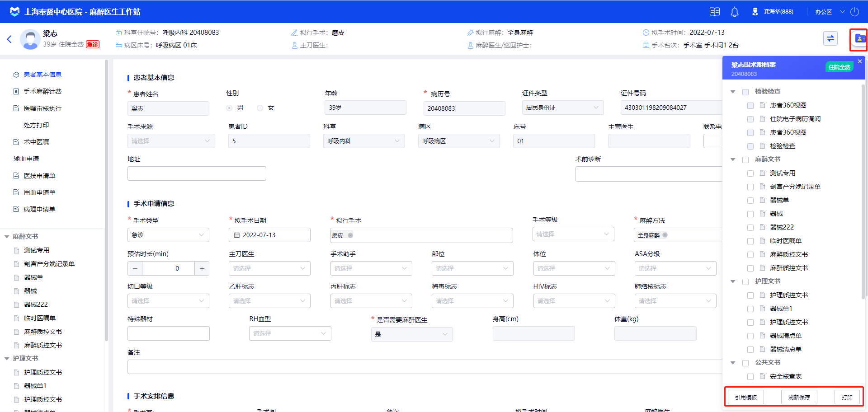Click the 术中医嘱 sidebar icon
The image size is (868, 412).
[16, 142]
